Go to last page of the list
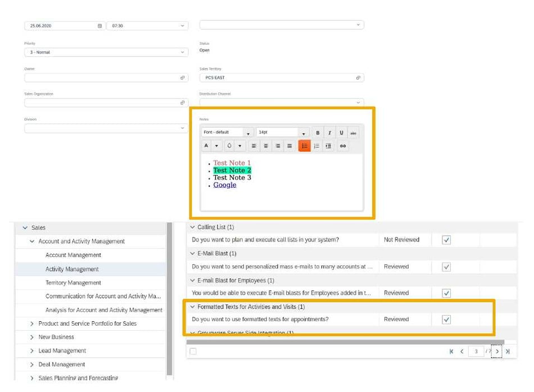This screenshot has width=534, height=392. [508, 352]
